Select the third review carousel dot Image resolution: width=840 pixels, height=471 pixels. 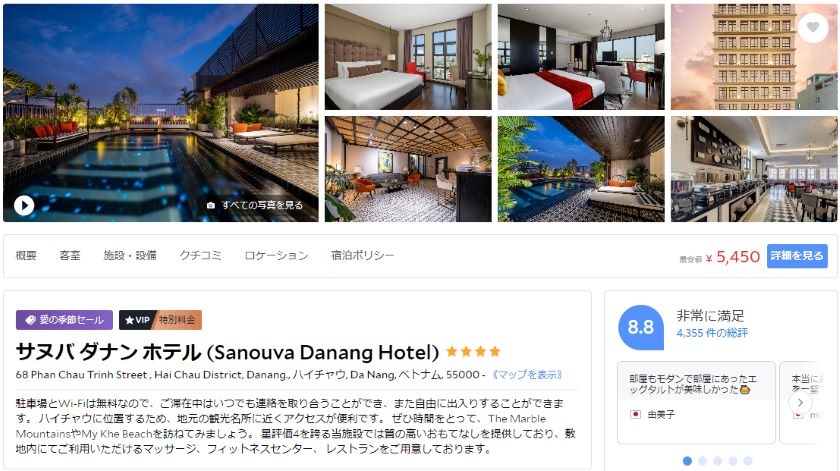click(718, 461)
